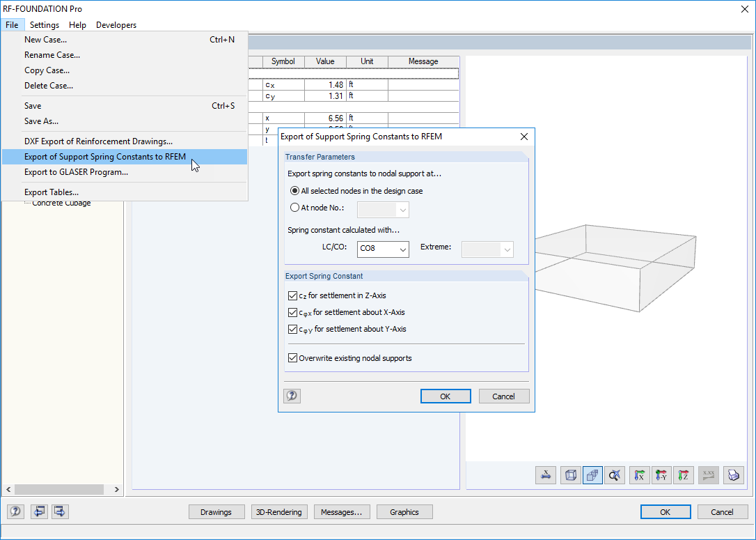Uncheck overwrite existing nodal supports
The width and height of the screenshot is (756, 540).
click(x=293, y=357)
